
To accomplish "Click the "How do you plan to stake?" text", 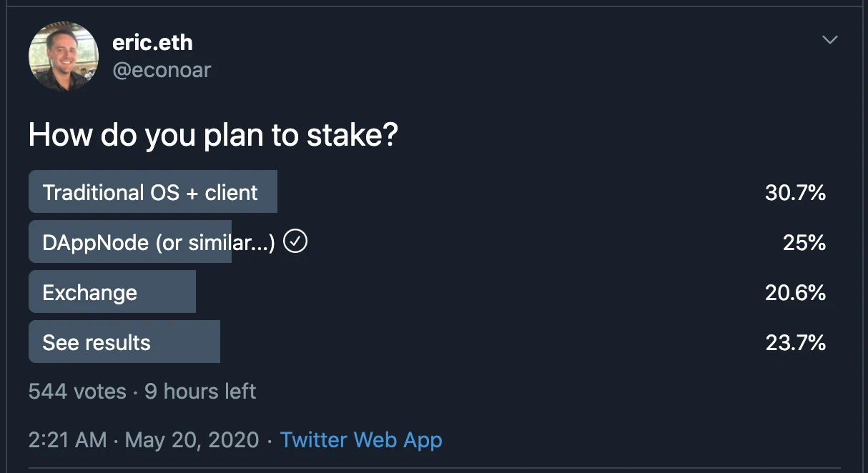I will (212, 136).
